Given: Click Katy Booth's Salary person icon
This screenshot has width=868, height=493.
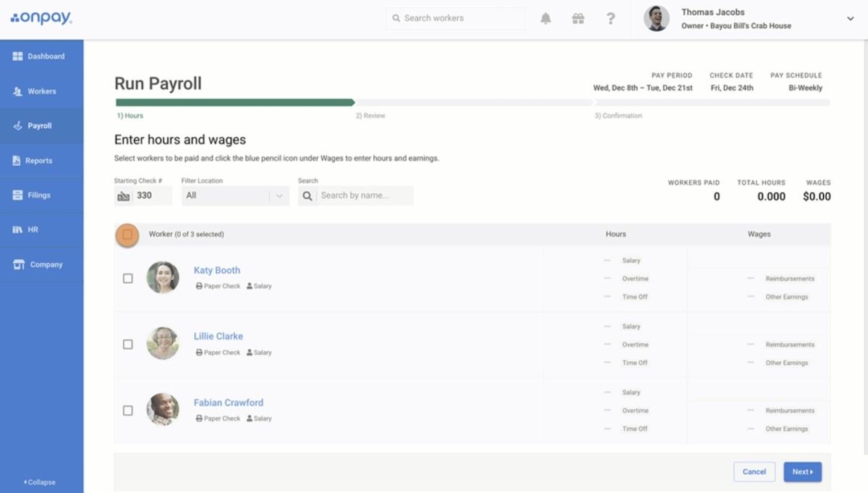Looking at the screenshot, I should [x=250, y=286].
